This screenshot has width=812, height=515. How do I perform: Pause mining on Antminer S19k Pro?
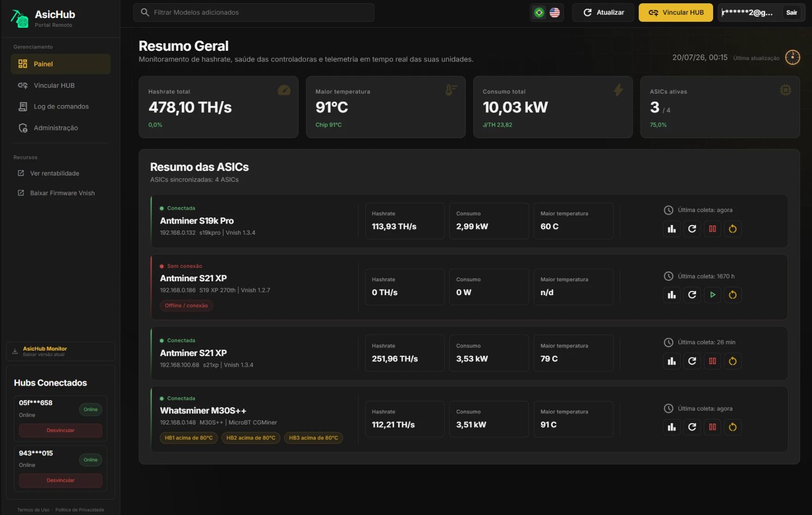pos(712,229)
